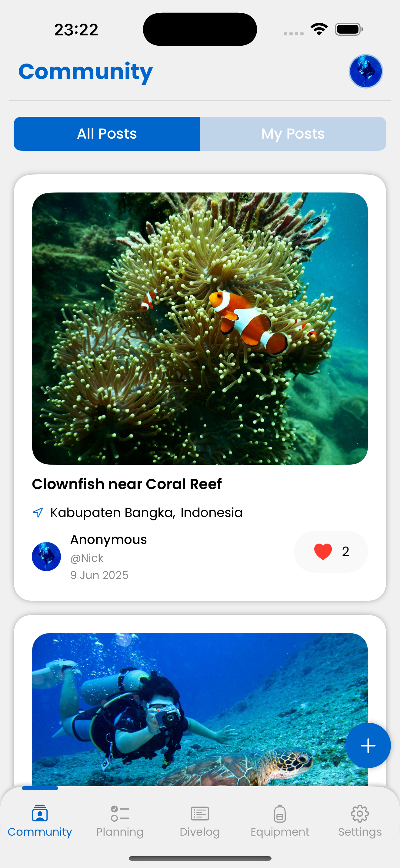
Task: Select the All Posts segment
Action: point(107,134)
